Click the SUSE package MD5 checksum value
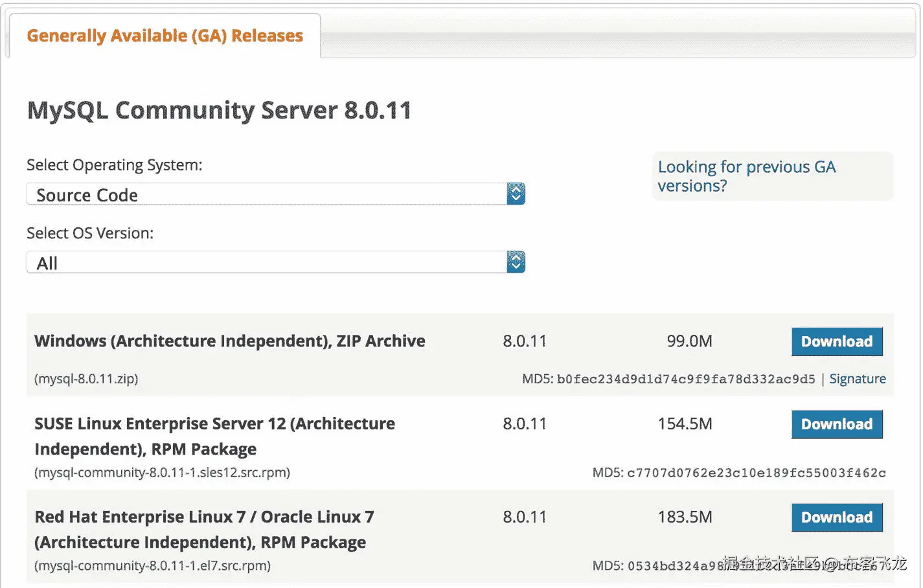The width and height of the screenshot is (923, 588). [x=756, y=473]
